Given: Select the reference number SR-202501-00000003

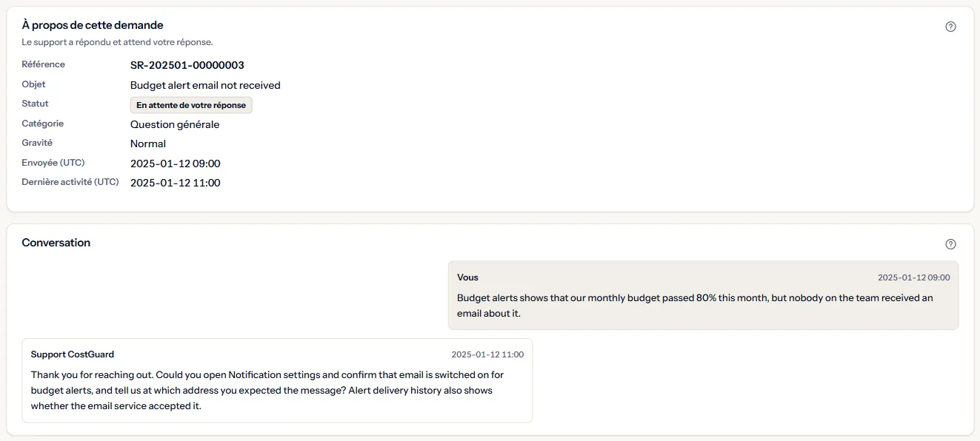Looking at the screenshot, I should 187,65.
